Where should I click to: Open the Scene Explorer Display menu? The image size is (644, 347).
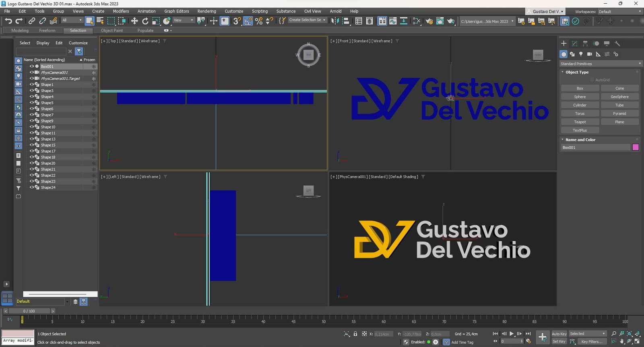(x=43, y=43)
